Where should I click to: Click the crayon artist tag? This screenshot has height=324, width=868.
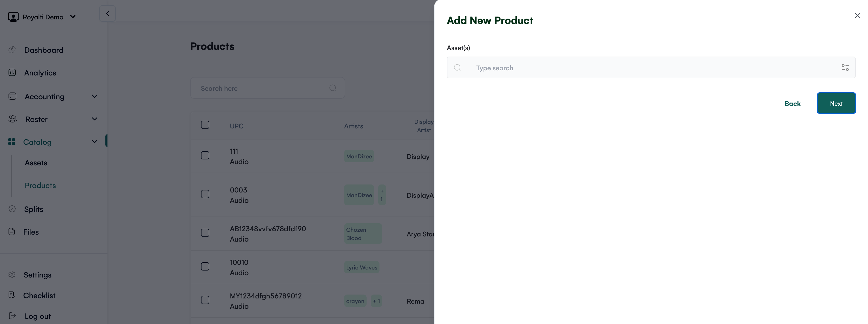pos(355,301)
